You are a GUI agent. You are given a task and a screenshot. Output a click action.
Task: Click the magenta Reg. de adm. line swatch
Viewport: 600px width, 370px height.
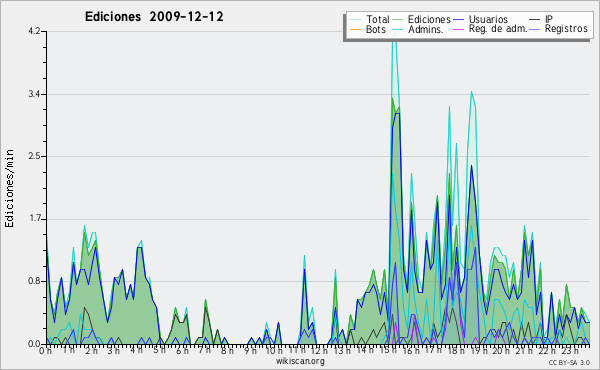(458, 29)
